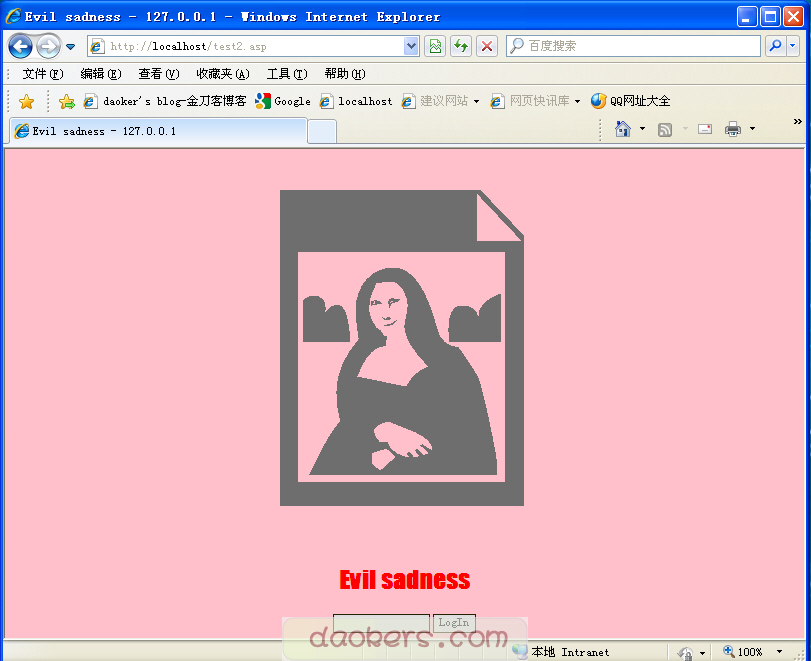
Task: Click the compatibility view page icon
Action: [435, 46]
